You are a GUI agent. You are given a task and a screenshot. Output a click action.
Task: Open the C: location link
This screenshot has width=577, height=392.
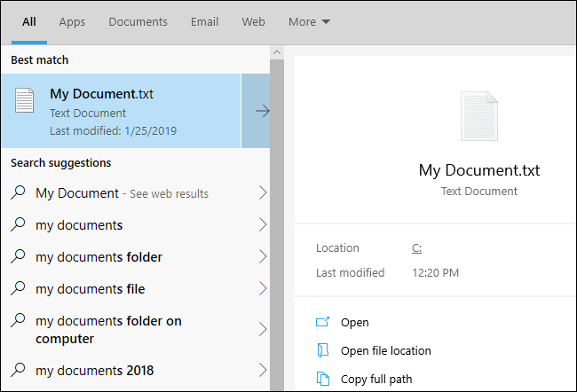(x=416, y=248)
